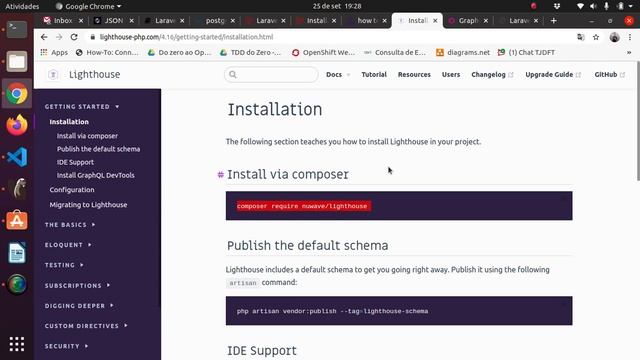Open Ubuntu Software from the dock
The width and height of the screenshot is (640, 360).
pyautogui.click(x=17, y=220)
